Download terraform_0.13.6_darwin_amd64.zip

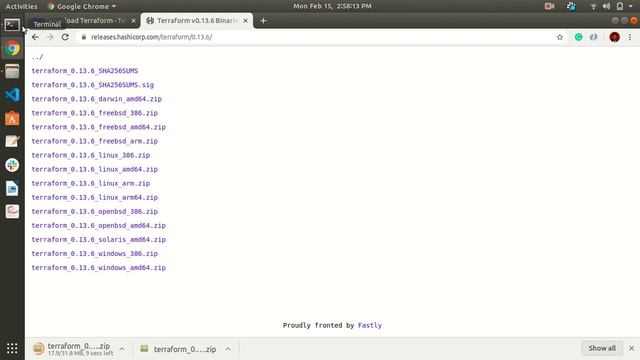pyautogui.click(x=97, y=99)
